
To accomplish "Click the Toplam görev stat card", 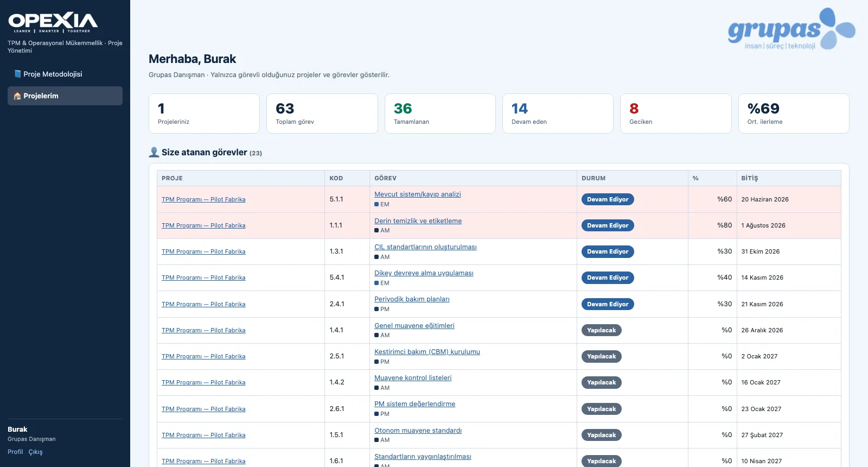I will (322, 113).
